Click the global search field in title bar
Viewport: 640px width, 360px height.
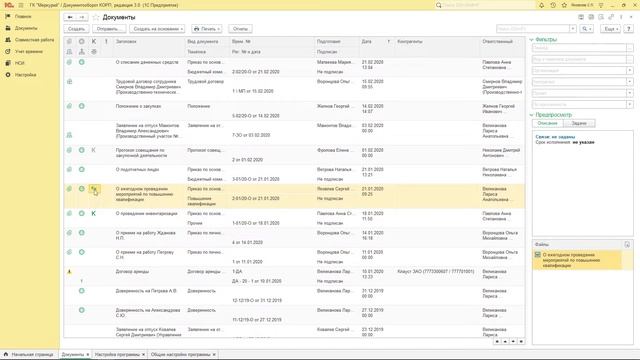click(484, 5)
